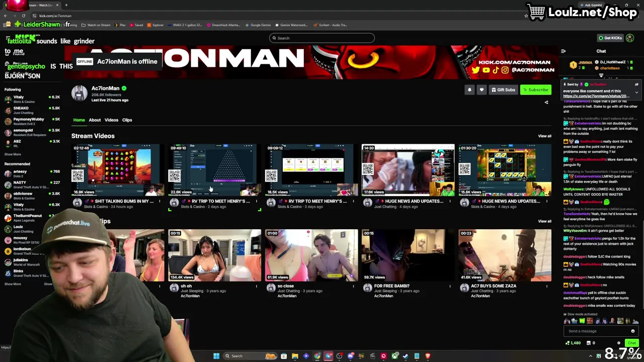View all Stream Videos

(545, 136)
